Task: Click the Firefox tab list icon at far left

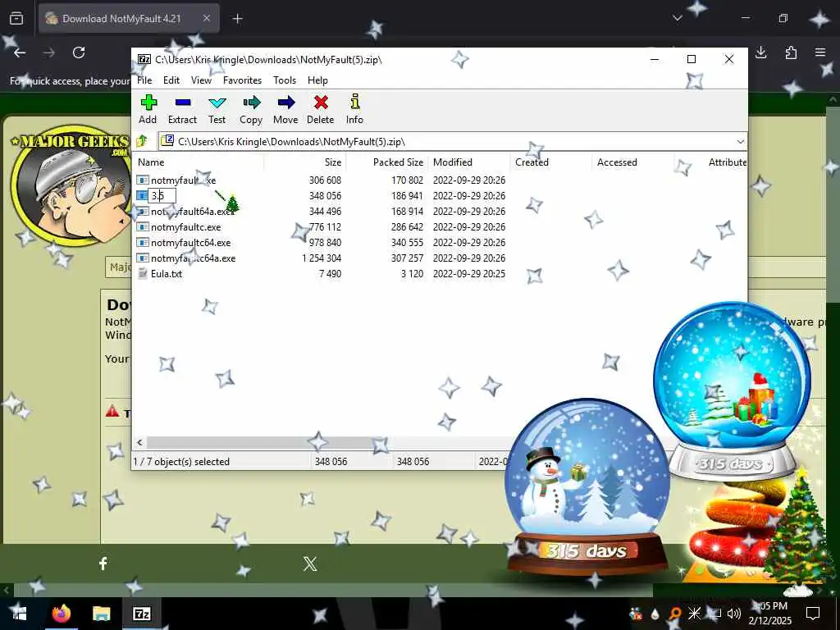Action: tap(16, 19)
